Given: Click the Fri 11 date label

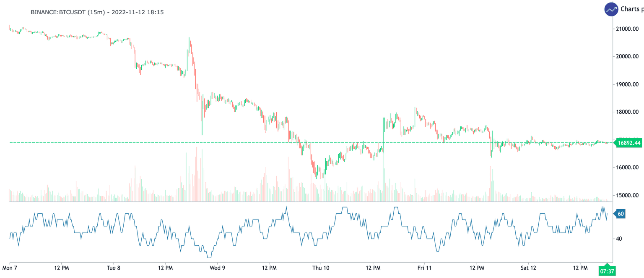Looking at the screenshot, I should tap(425, 268).
